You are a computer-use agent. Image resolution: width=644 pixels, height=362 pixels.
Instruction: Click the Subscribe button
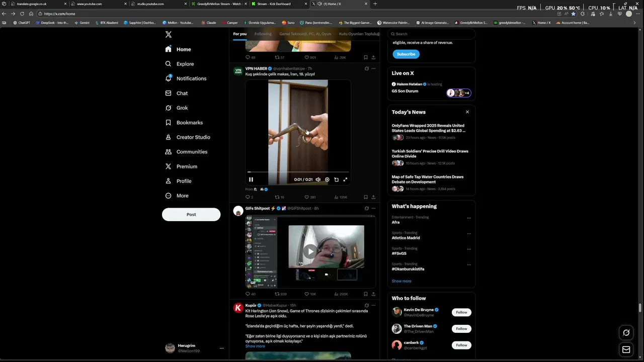pyautogui.click(x=406, y=54)
